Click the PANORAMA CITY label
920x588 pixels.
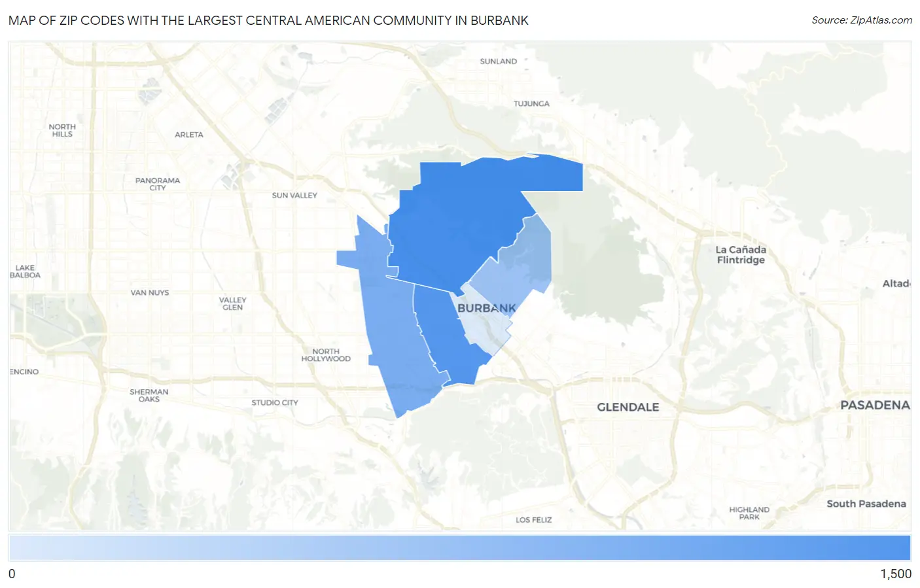pos(158,184)
